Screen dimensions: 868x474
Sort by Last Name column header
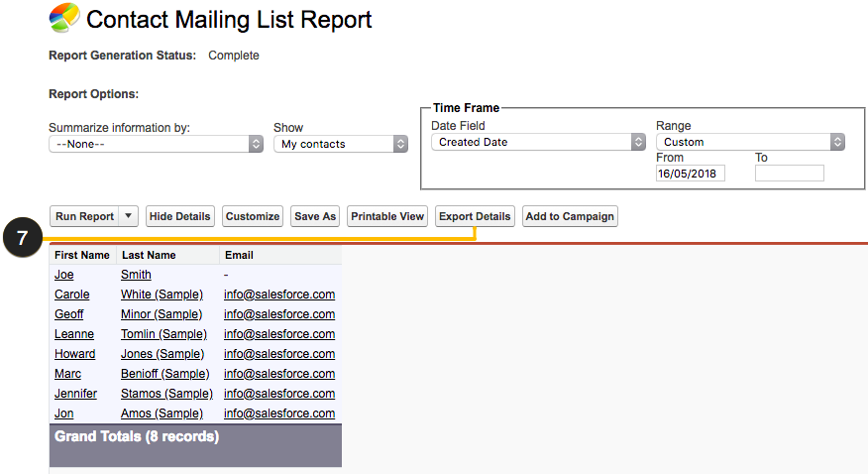pos(149,255)
